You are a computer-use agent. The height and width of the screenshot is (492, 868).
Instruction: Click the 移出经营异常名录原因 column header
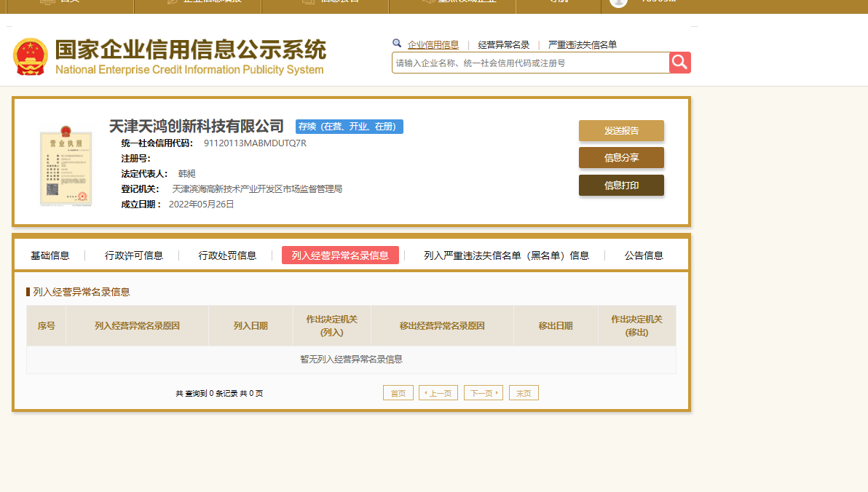(442, 326)
